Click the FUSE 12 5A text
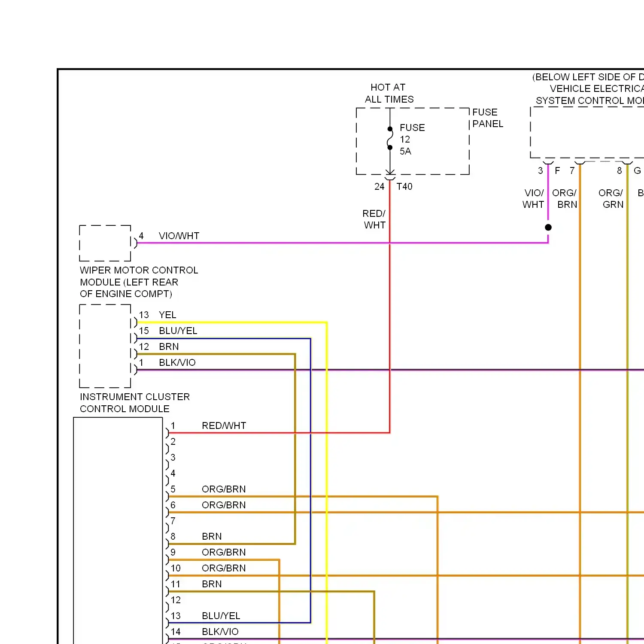Image resolution: width=644 pixels, height=644 pixels. (412, 140)
